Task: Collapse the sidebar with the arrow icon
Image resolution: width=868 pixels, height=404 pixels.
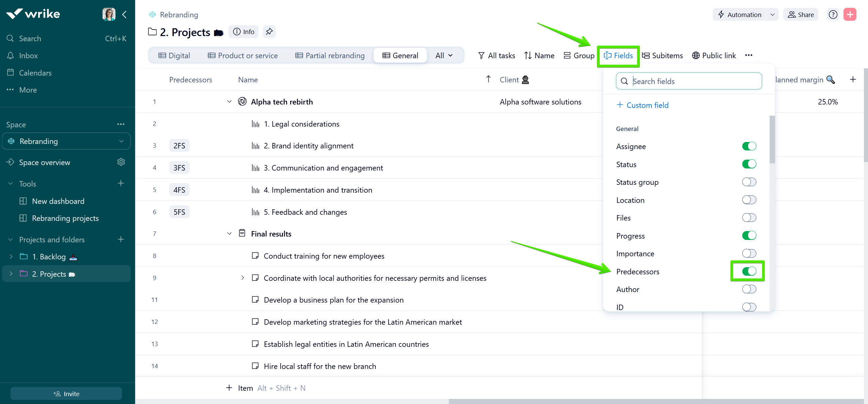Action: coord(124,14)
